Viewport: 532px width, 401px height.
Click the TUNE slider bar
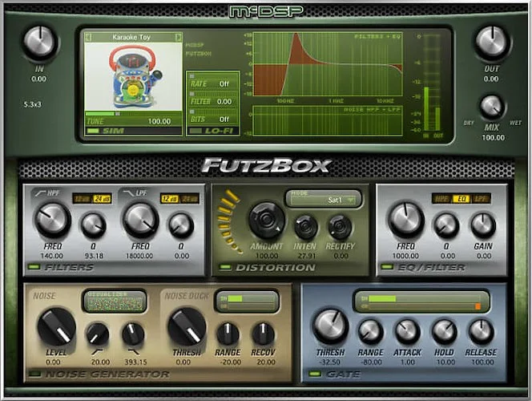pos(133,114)
